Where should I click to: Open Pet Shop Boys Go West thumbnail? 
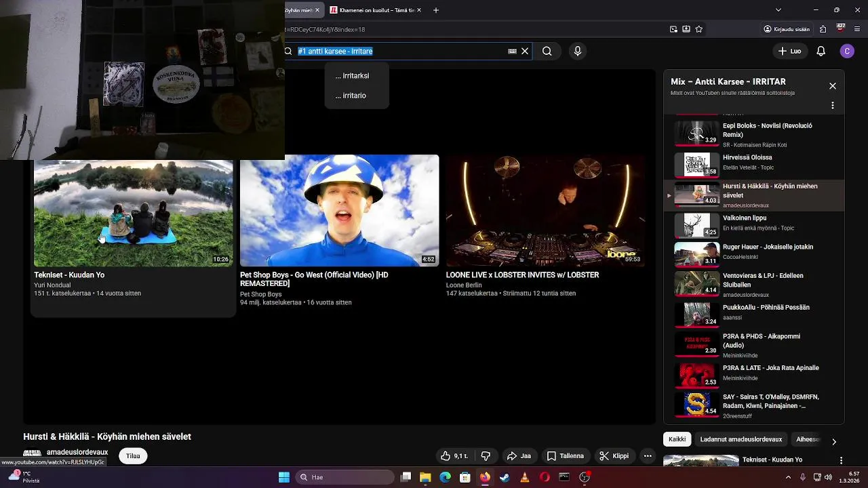click(339, 211)
